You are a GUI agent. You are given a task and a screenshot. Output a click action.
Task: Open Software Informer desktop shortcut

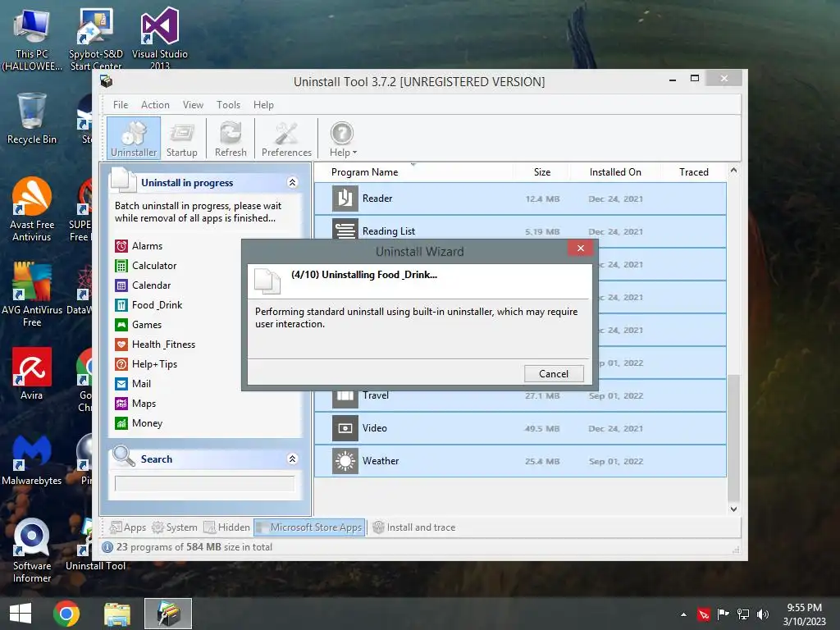click(x=32, y=550)
